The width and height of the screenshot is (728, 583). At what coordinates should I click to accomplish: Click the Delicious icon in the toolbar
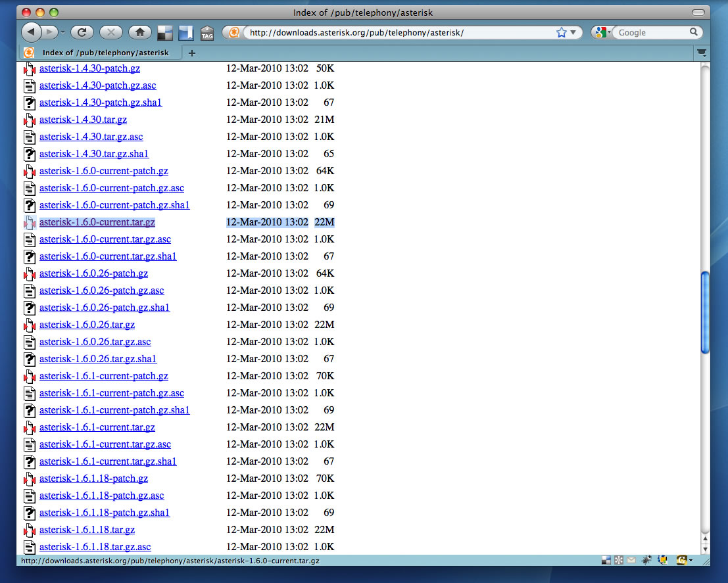click(164, 33)
